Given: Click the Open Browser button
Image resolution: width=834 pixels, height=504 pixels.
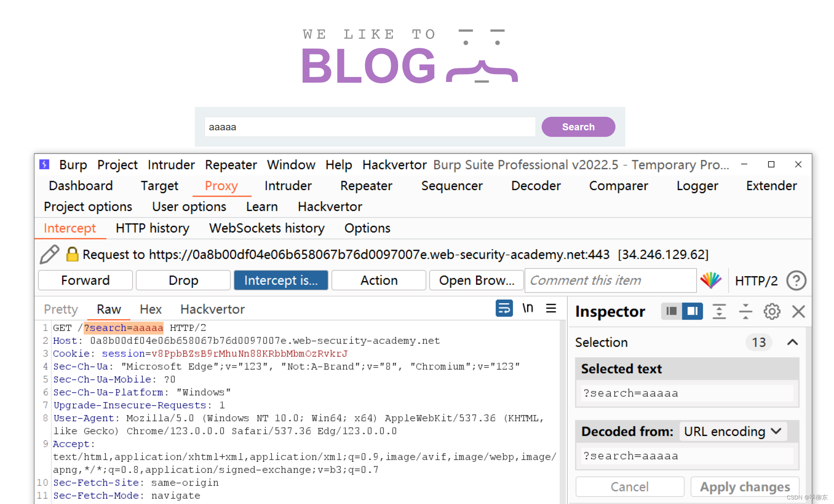Looking at the screenshot, I should click(x=476, y=280).
